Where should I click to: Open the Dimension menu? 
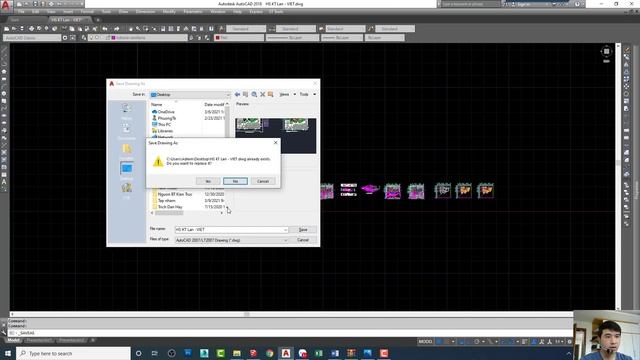click(x=145, y=12)
